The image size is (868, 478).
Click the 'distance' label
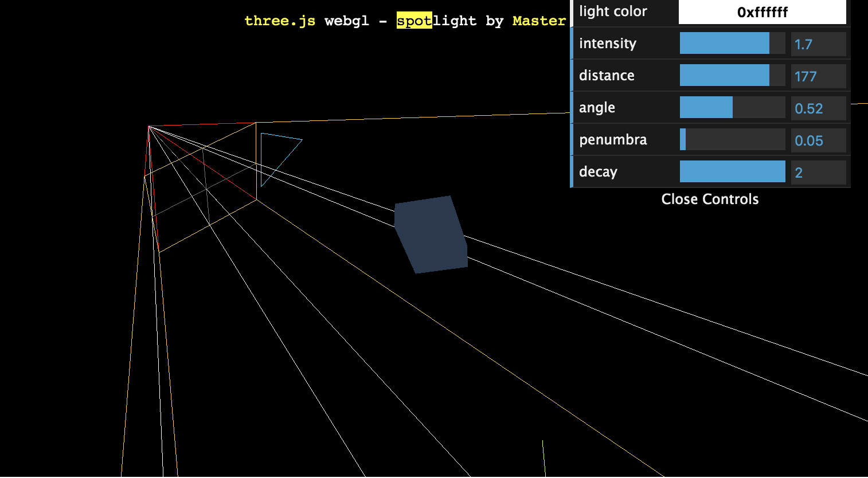pos(607,76)
